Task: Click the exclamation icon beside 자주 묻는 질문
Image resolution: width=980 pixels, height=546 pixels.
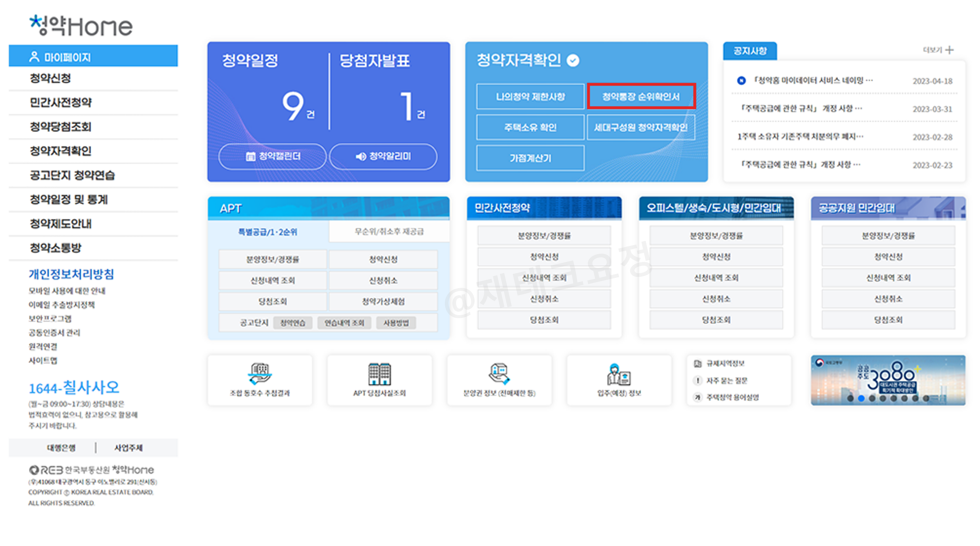Action: coord(697,380)
